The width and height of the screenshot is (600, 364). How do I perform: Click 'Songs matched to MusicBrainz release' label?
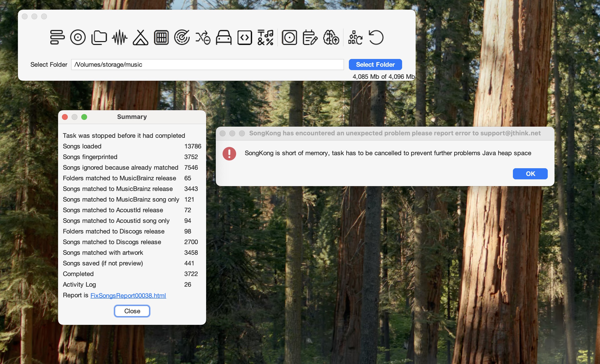pos(118,189)
